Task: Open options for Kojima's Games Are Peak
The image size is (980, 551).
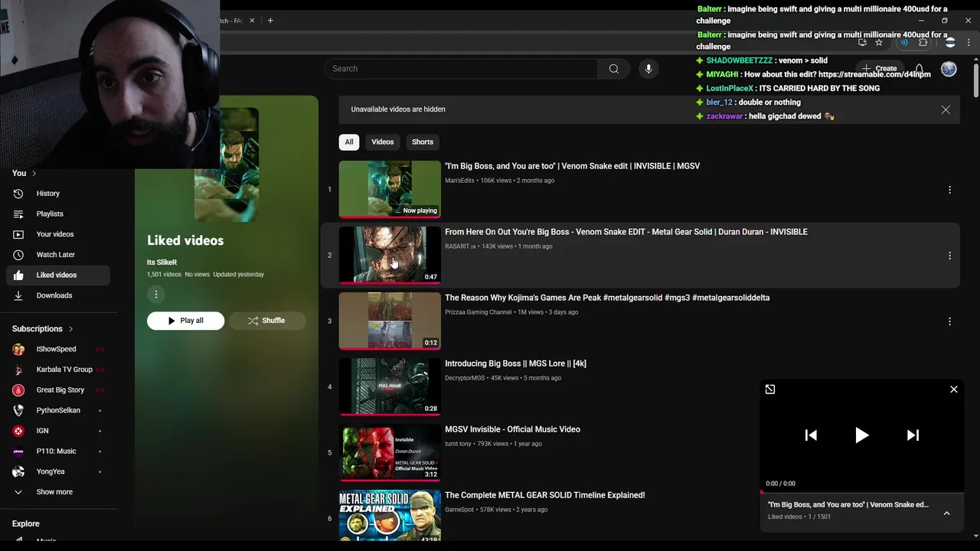Action: click(949, 321)
